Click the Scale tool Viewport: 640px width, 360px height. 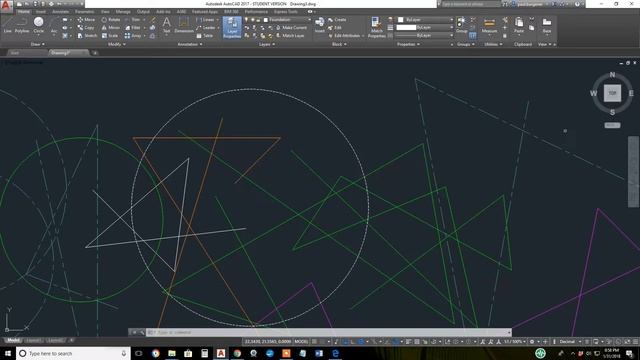point(110,36)
